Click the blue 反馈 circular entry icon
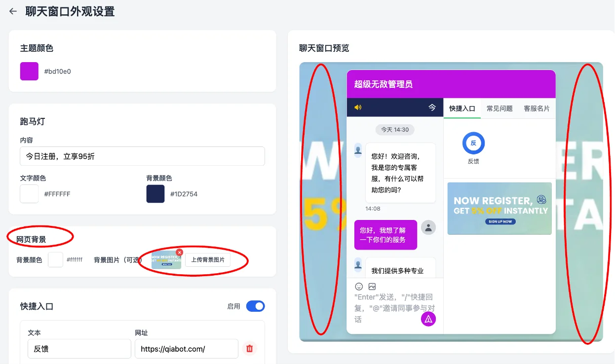The width and height of the screenshot is (615, 364). click(473, 143)
